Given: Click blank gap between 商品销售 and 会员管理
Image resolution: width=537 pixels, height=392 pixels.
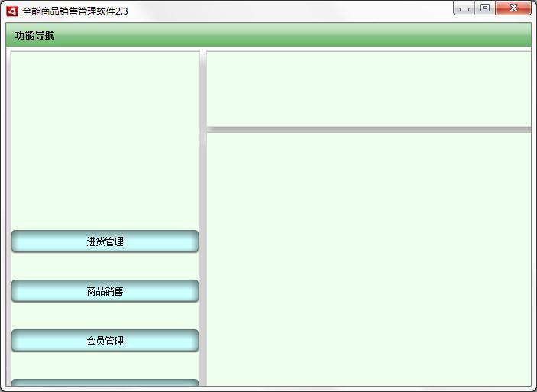Looking at the screenshot, I should [x=105, y=316].
